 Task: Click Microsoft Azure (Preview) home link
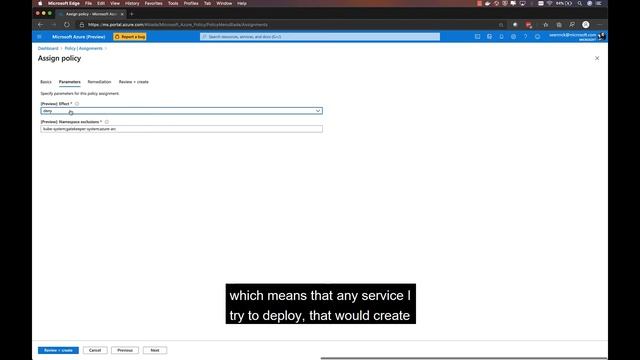point(78,37)
